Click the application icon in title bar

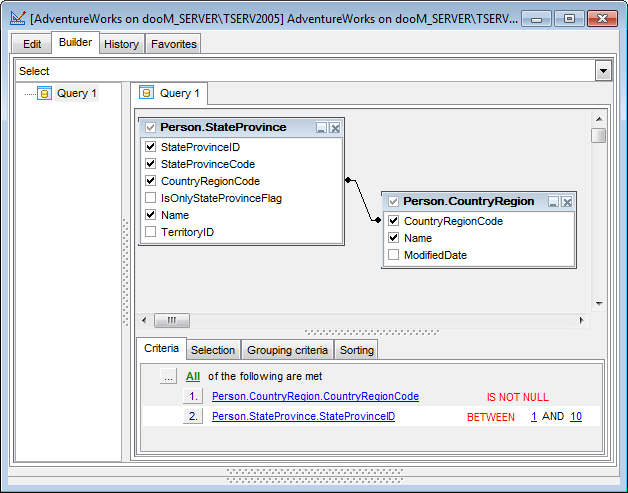[x=16, y=18]
